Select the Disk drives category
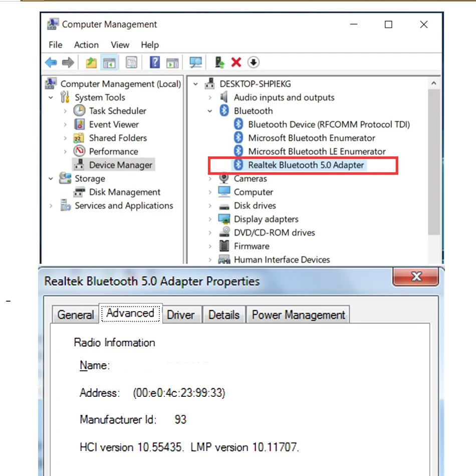This screenshot has width=476, height=476. 255,205
